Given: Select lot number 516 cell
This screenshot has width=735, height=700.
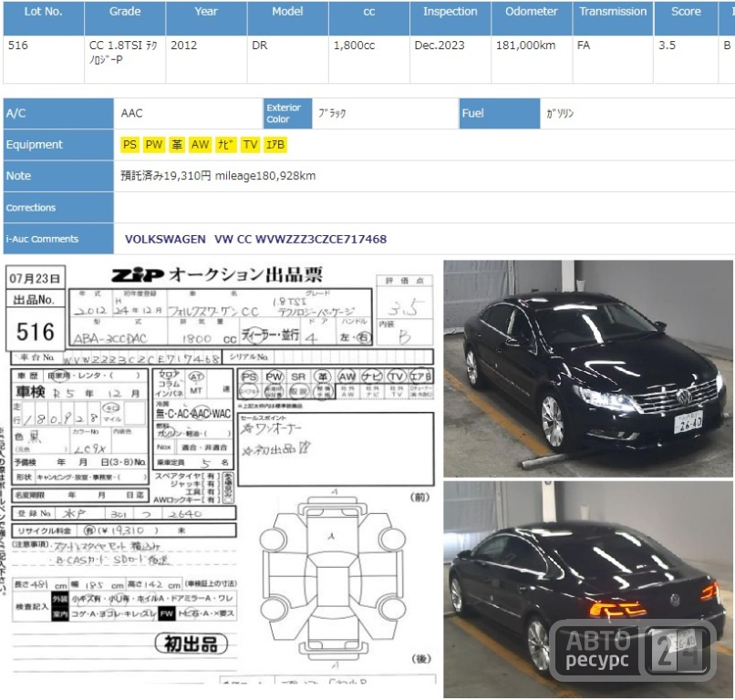Looking at the screenshot, I should tap(43, 59).
